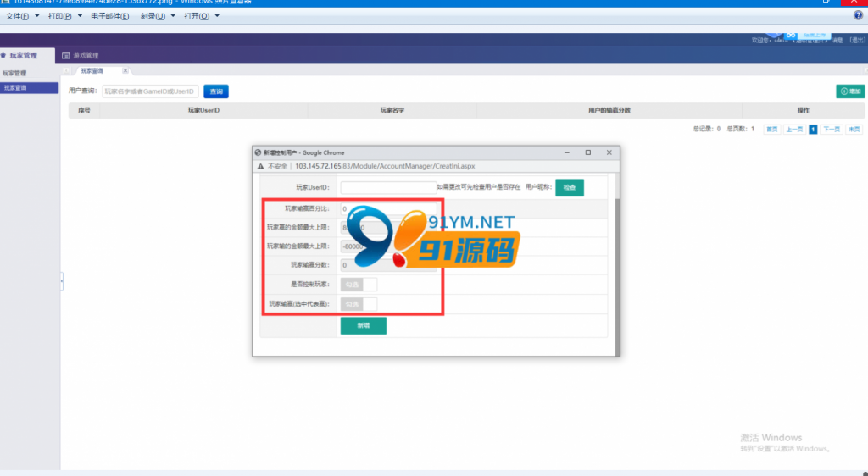This screenshot has width=868, height=476.
Task: Open the 文件(F) dropdown arrow
Action: coord(37,16)
